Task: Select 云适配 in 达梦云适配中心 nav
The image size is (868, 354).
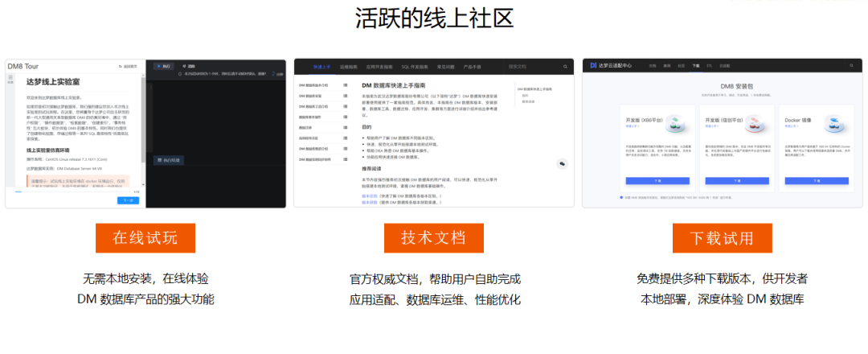Action: tap(725, 66)
